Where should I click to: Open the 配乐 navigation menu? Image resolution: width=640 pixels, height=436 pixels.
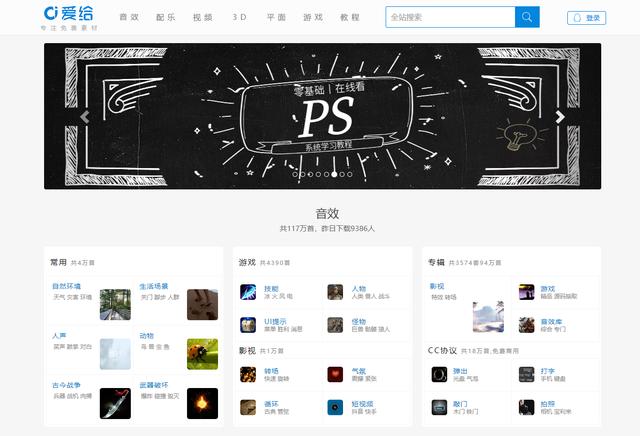pos(166,17)
